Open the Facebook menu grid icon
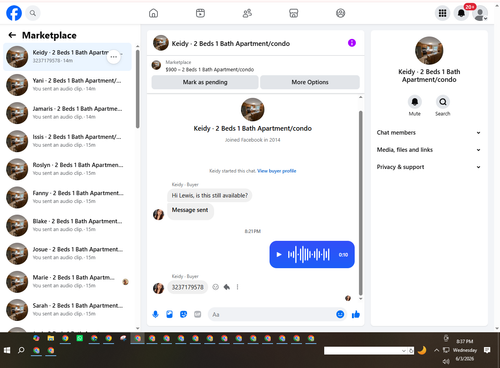 (x=442, y=13)
